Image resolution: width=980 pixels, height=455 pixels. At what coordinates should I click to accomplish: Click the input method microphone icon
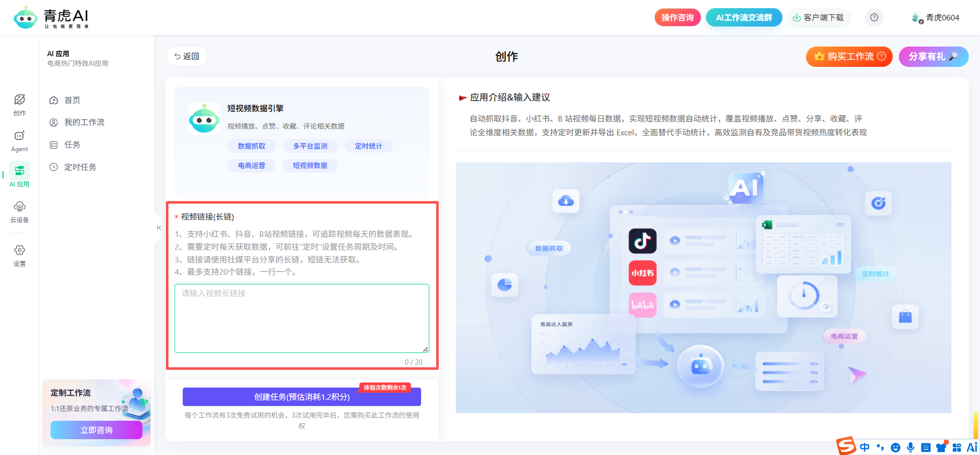click(911, 447)
